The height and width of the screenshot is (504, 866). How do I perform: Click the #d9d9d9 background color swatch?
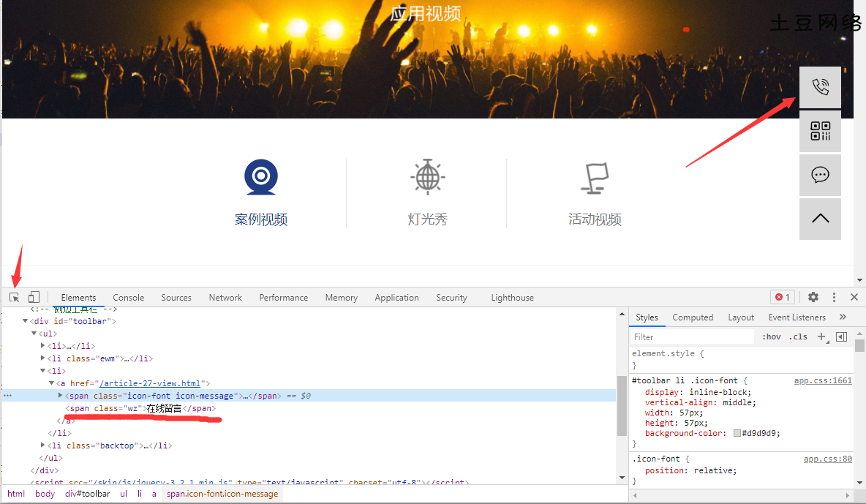[x=737, y=433]
